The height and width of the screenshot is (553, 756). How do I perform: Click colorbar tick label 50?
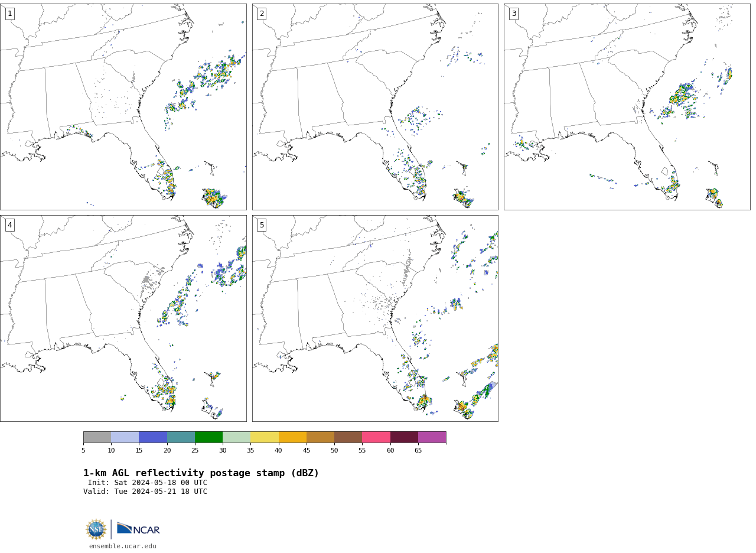pyautogui.click(x=334, y=451)
